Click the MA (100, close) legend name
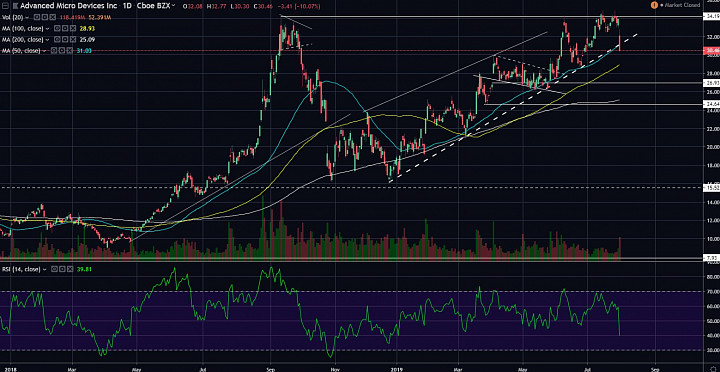 [22, 28]
